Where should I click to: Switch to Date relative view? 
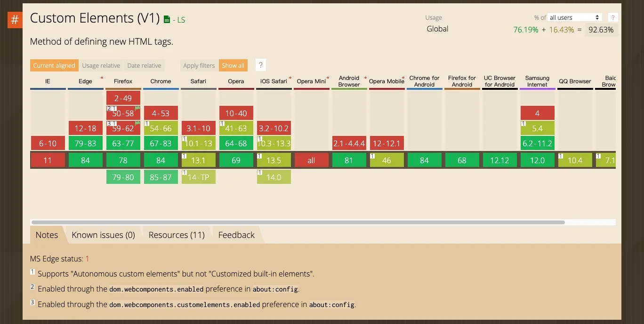[x=144, y=65]
